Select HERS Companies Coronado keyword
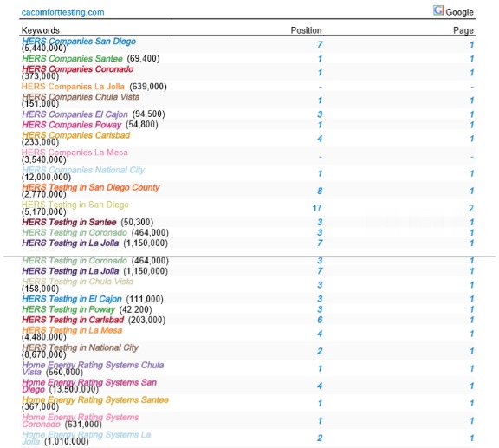499x448 pixels. pos(78,68)
